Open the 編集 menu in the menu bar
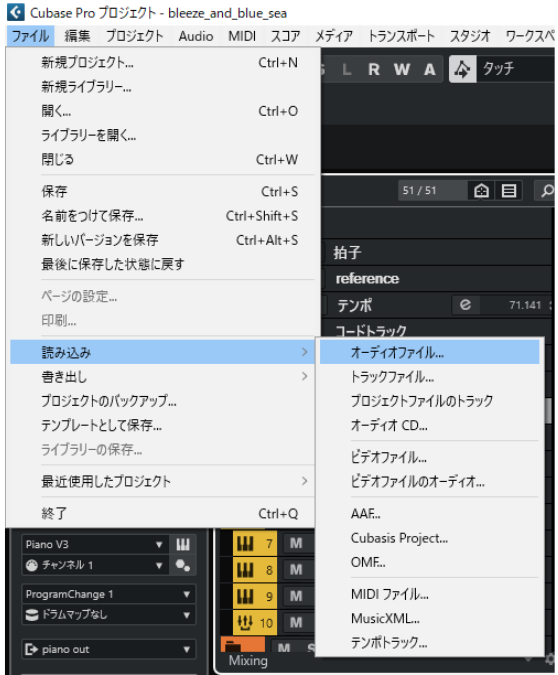Screen dimensions: 558x675 tap(78, 36)
